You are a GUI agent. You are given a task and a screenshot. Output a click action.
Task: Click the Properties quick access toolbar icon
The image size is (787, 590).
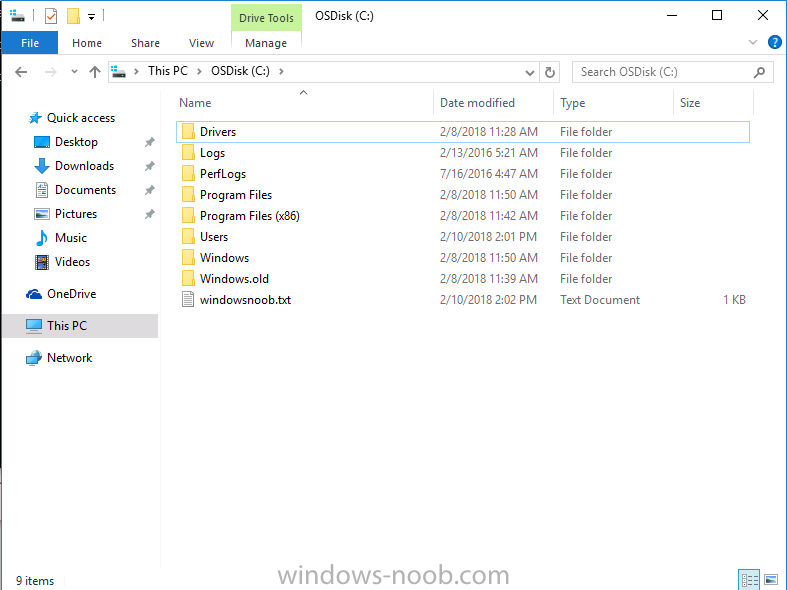51,16
